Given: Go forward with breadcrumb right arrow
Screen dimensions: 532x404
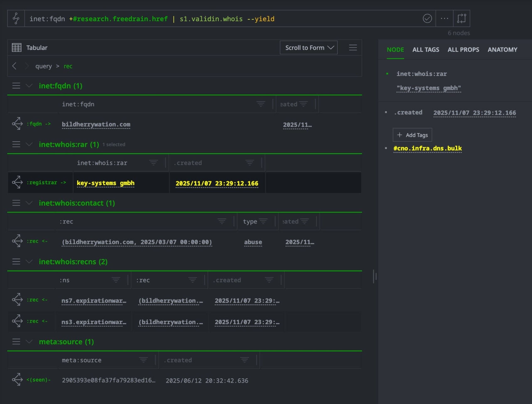Looking at the screenshot, I should [x=27, y=66].
